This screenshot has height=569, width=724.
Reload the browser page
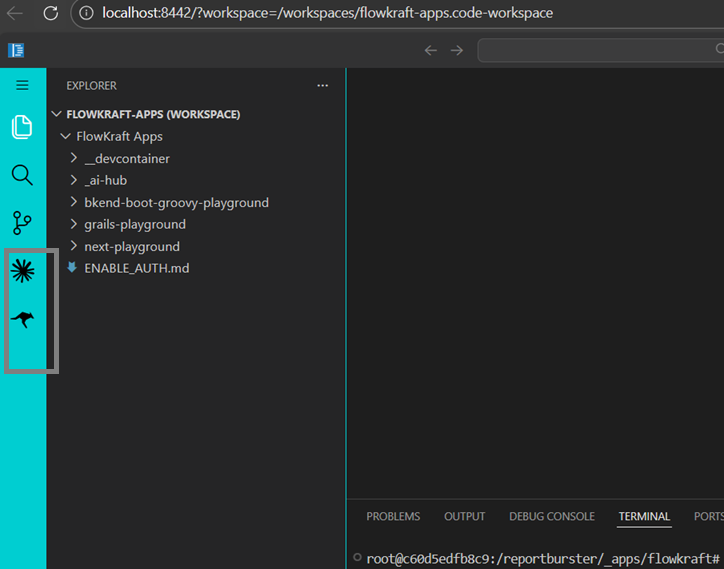pyautogui.click(x=50, y=13)
